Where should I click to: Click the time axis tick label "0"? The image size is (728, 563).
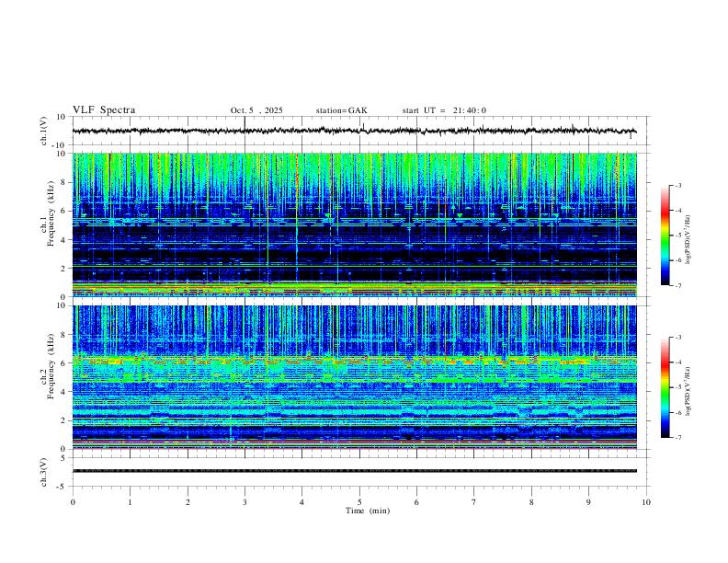(x=73, y=502)
